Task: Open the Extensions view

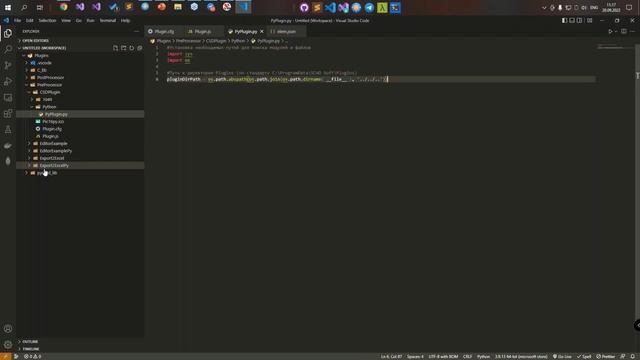Action: pyautogui.click(x=8, y=113)
